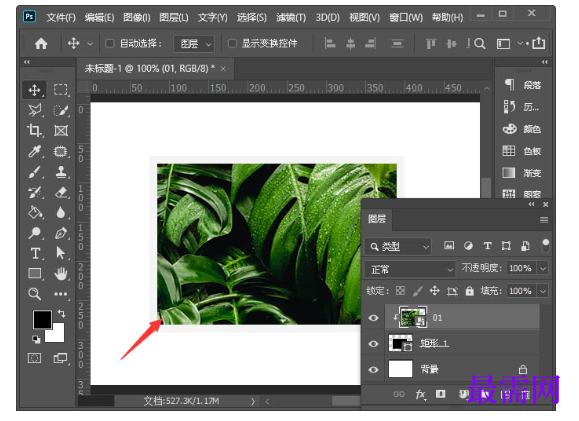Select the Dodge tool
579x421 pixels.
(35, 233)
